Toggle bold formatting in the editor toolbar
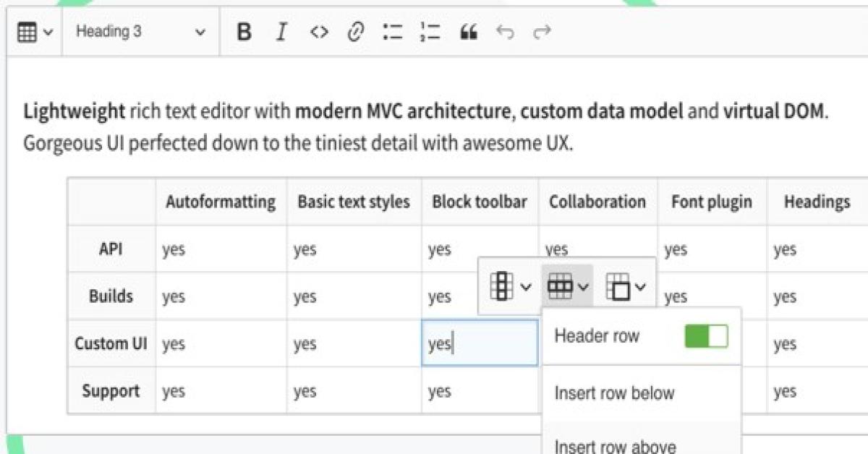Screen dimensions: 868x454 tap(244, 32)
